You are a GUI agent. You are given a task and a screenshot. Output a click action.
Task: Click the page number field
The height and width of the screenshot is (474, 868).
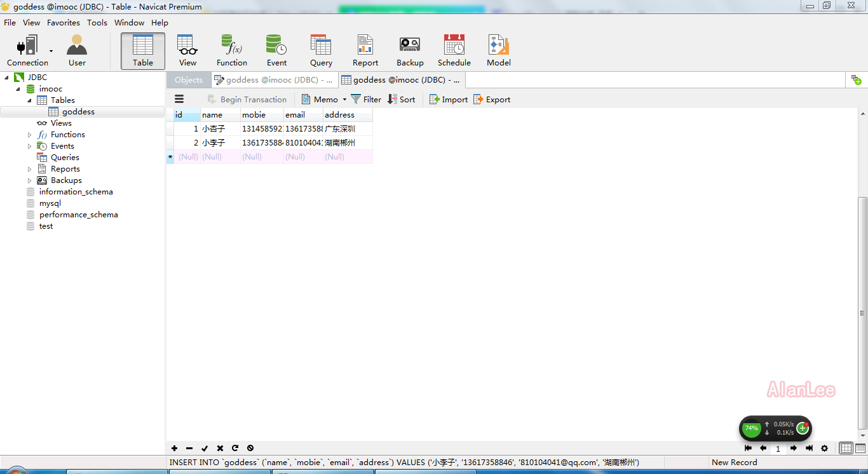click(778, 449)
